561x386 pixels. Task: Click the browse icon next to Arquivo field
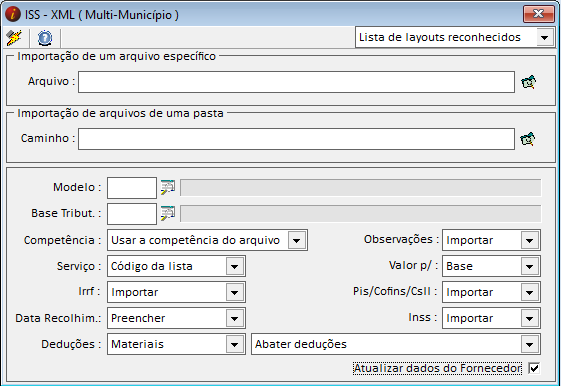(x=528, y=82)
